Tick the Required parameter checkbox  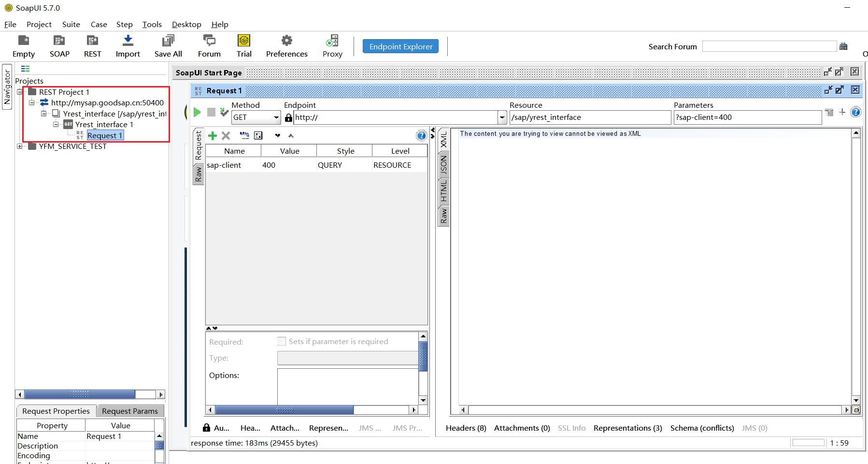282,341
